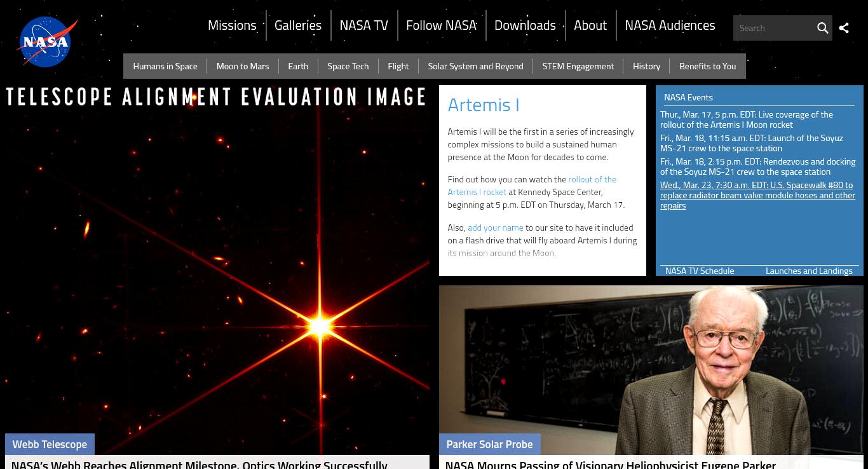Open the About menu
The image size is (868, 469).
(x=590, y=25)
